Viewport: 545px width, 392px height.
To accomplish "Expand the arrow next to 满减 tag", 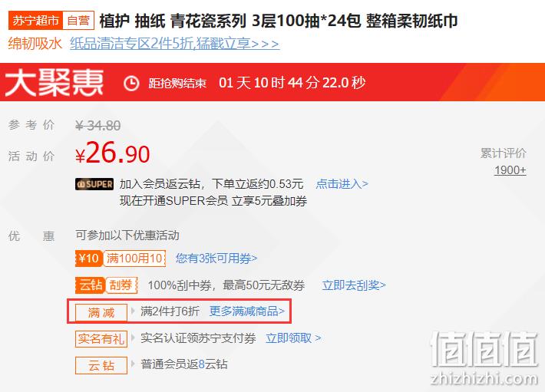I will click(133, 311).
